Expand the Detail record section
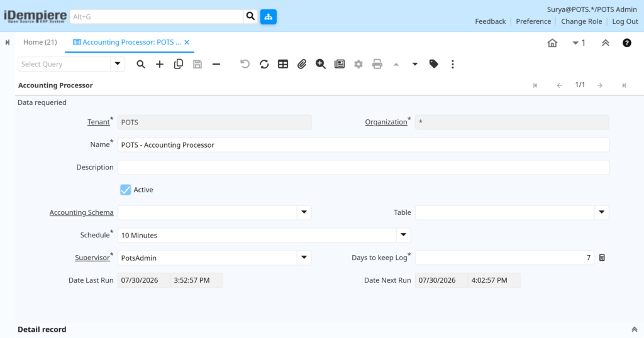644x338 pixels. point(634,329)
